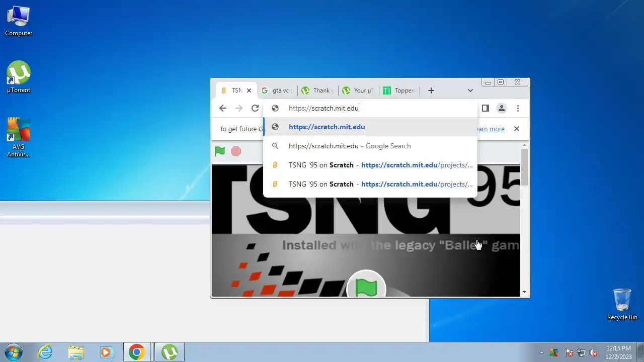Open Action Center flag tray icon
The height and width of the screenshot is (362, 644).
pos(569,352)
